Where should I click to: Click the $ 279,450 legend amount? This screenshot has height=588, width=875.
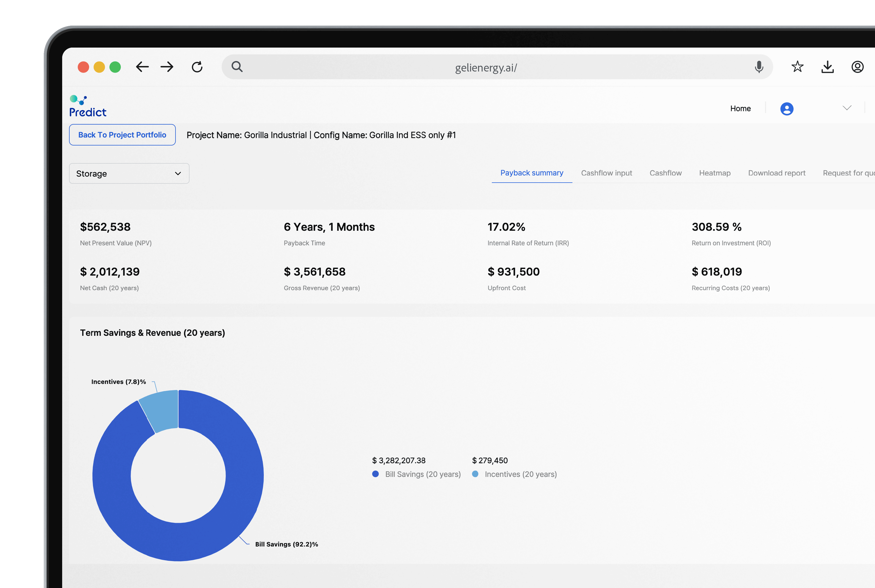[490, 460]
